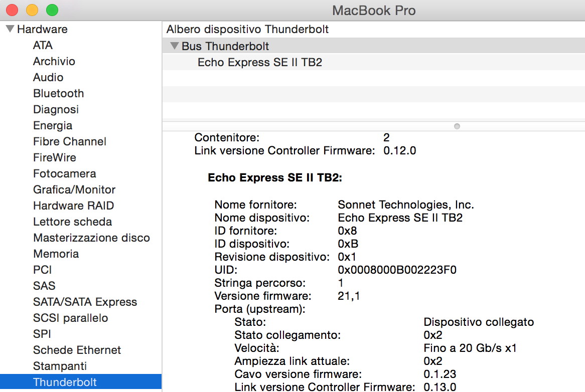Click the Contenitore value 2
The width and height of the screenshot is (585, 392).
386,137
